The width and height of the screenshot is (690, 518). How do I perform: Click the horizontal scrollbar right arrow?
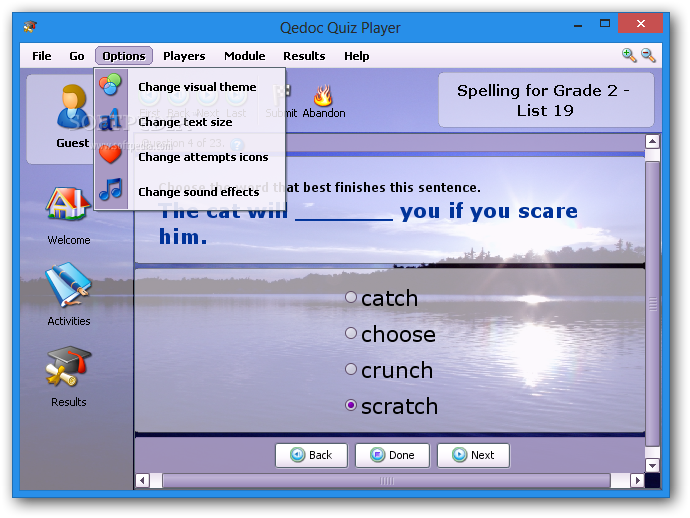(x=637, y=480)
